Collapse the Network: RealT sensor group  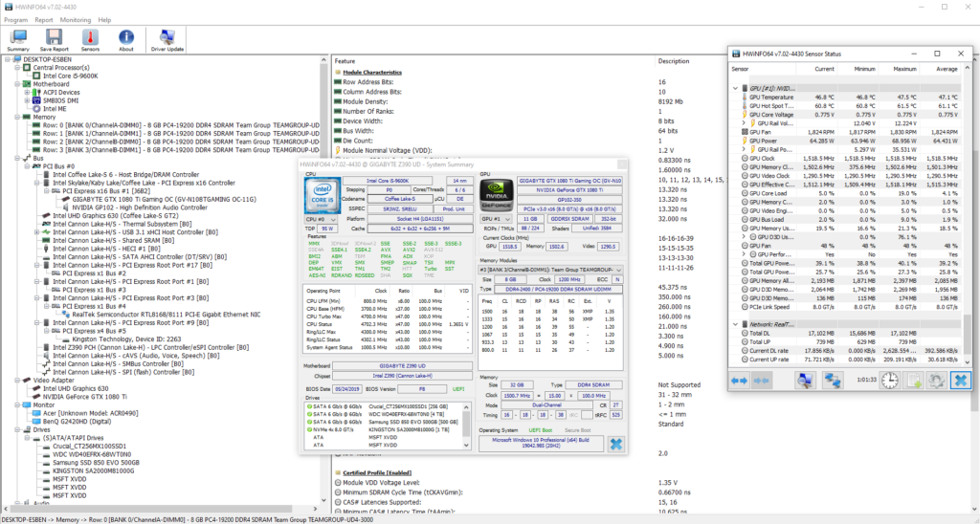coord(736,325)
